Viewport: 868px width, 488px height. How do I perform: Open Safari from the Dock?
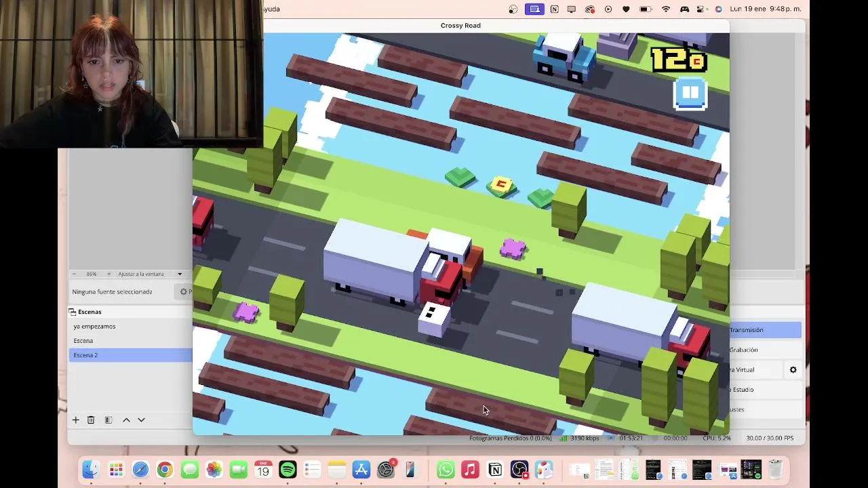[x=140, y=469]
